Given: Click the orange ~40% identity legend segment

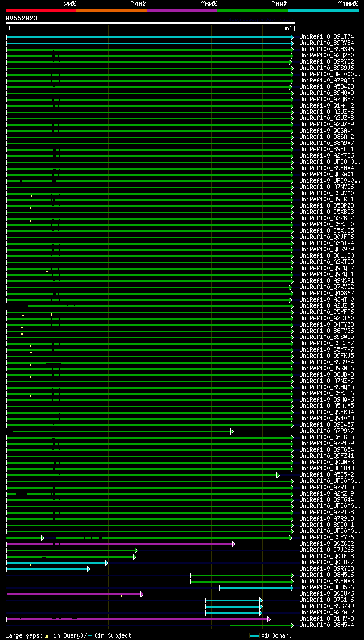Looking at the screenshot, I should (111, 10).
